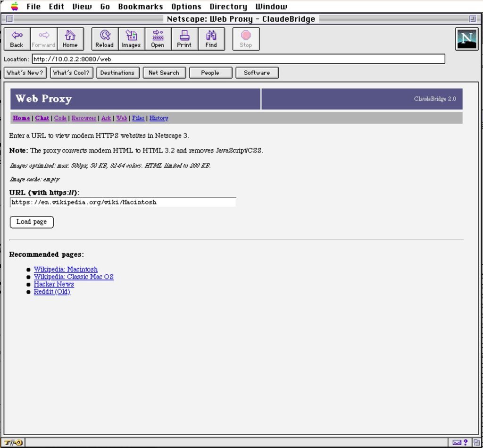Click the People directory button
The width and height of the screenshot is (483, 448).
(x=211, y=73)
